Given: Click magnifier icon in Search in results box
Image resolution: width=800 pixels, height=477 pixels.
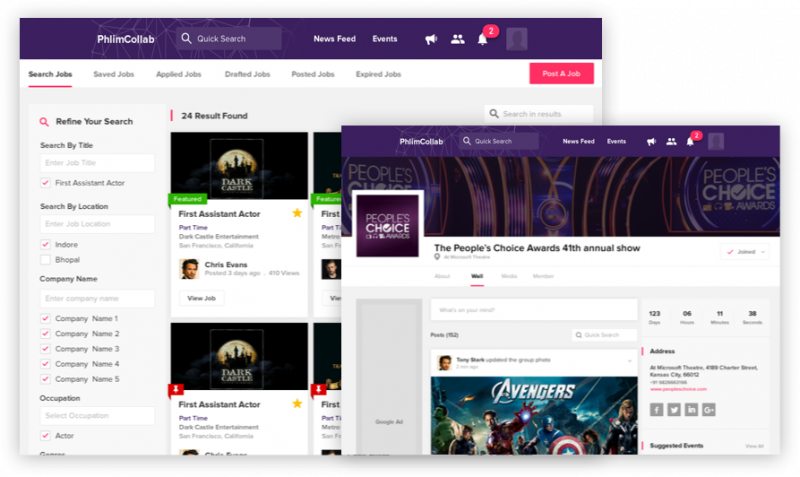Looking at the screenshot, I should pos(494,113).
